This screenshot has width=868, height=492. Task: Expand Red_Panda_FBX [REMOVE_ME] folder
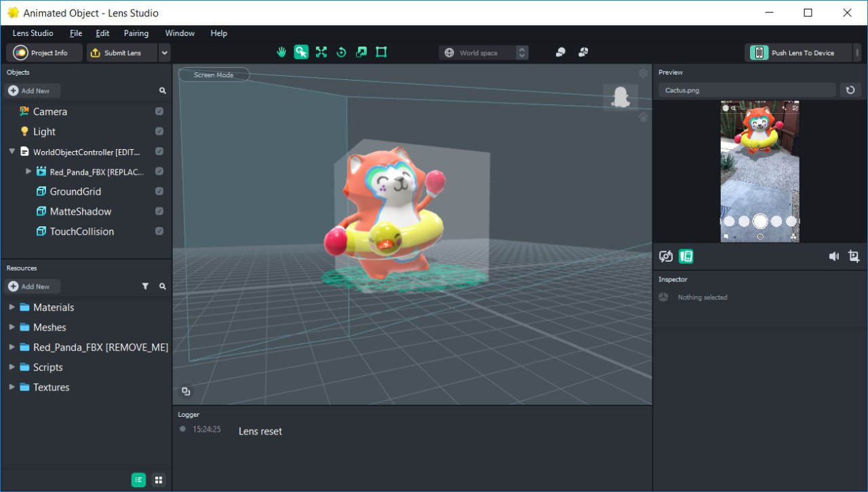[12, 347]
